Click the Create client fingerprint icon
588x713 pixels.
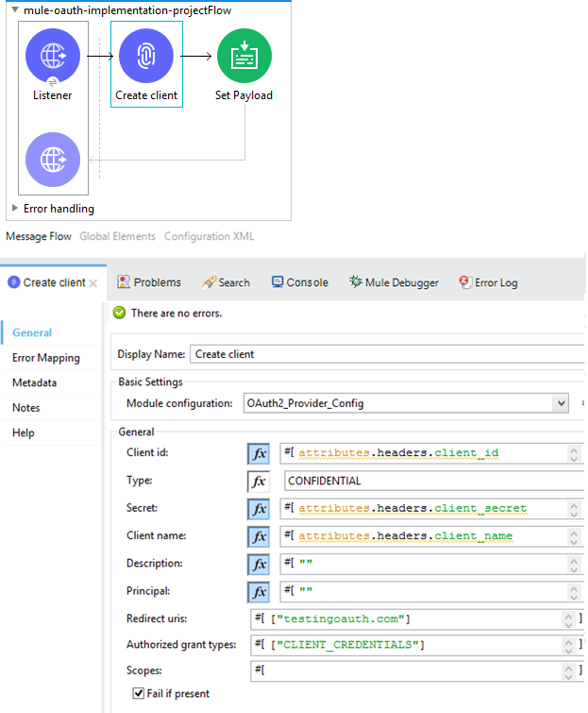point(146,56)
